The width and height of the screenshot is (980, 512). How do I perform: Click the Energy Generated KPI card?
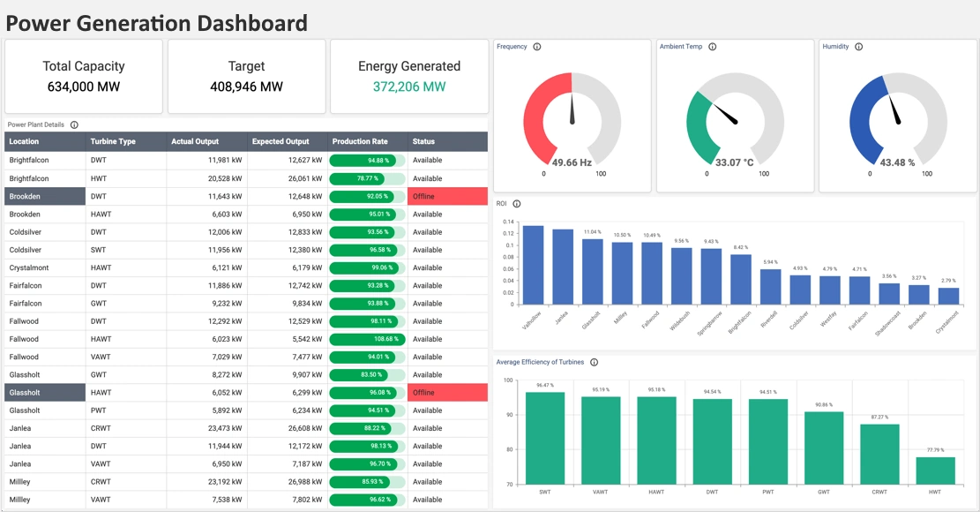tap(408, 76)
